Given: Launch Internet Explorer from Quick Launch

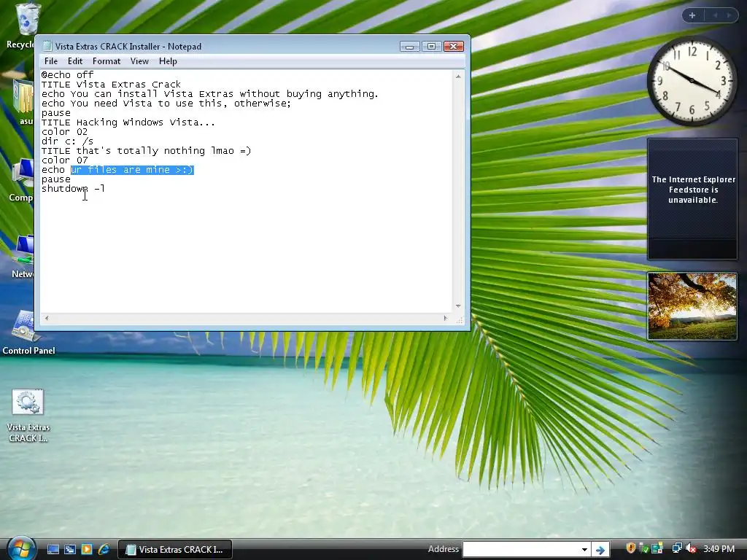Looking at the screenshot, I should 104,550.
